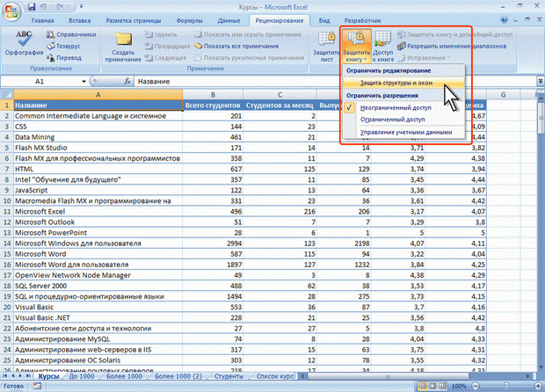Open Справочники research pane
The image size is (545, 392).
71,34
